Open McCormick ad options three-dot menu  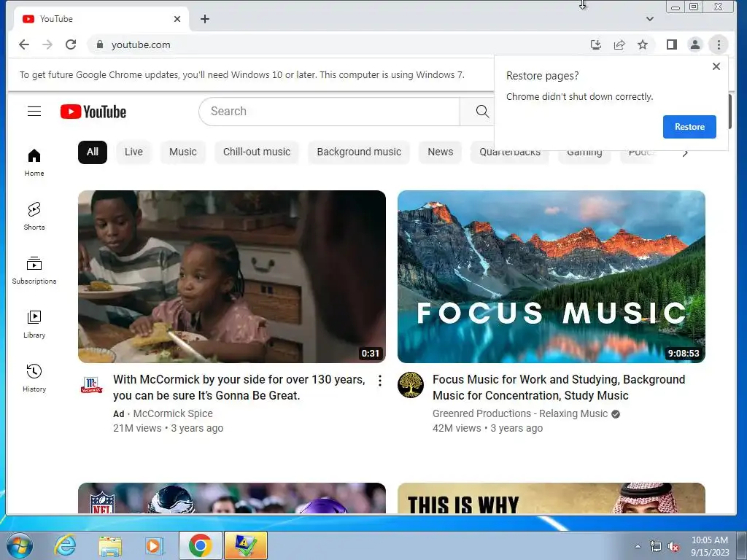click(379, 381)
